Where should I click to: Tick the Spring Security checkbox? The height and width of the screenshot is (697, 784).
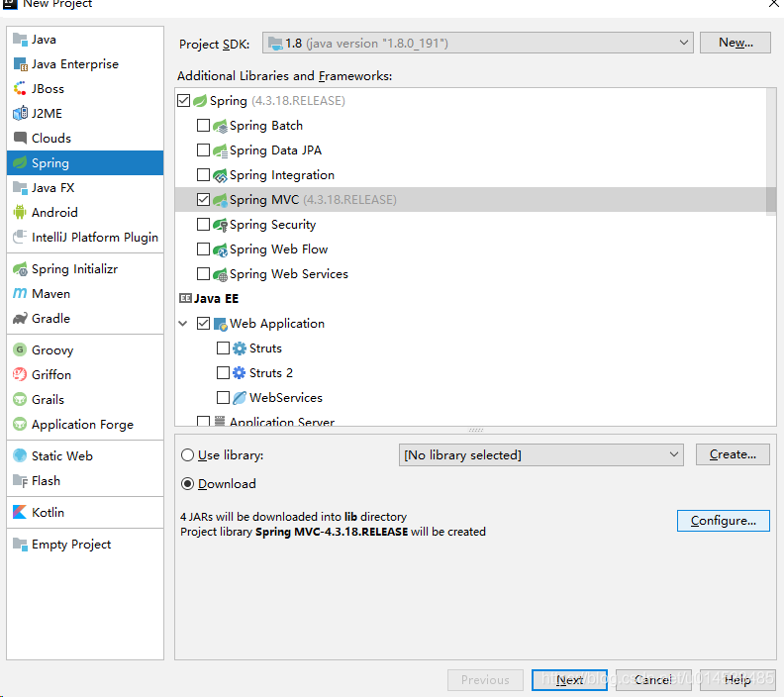(x=203, y=224)
